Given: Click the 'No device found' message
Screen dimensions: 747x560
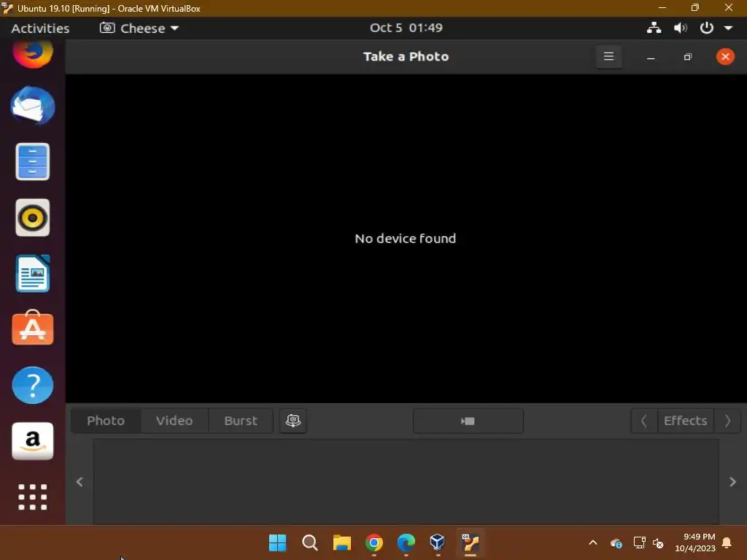Looking at the screenshot, I should pyautogui.click(x=406, y=238).
